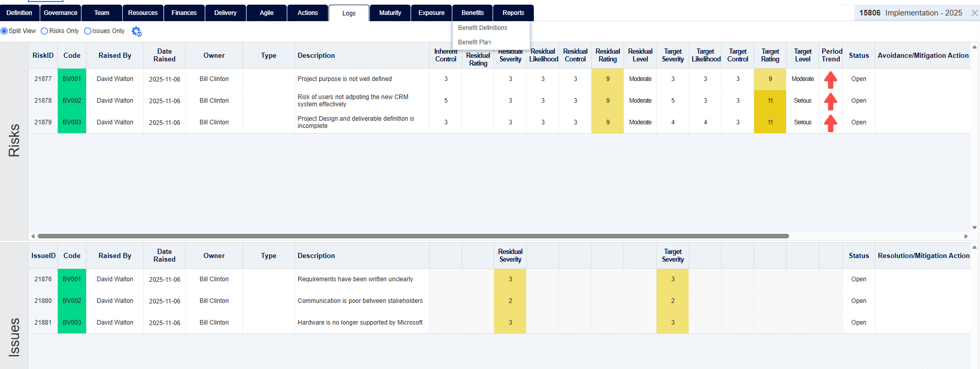Click the red trend arrow for risk 21878
This screenshot has height=369, width=980.
pyautogui.click(x=830, y=101)
